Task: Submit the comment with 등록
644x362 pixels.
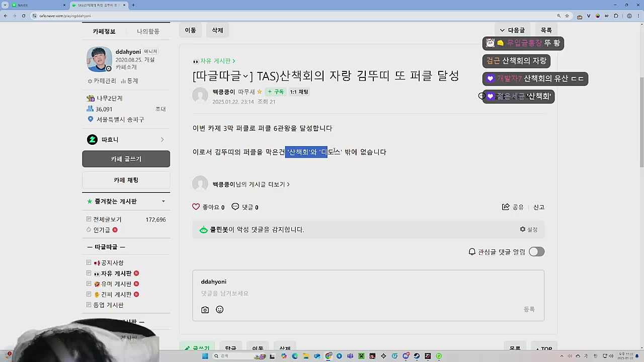Action: coord(529,310)
